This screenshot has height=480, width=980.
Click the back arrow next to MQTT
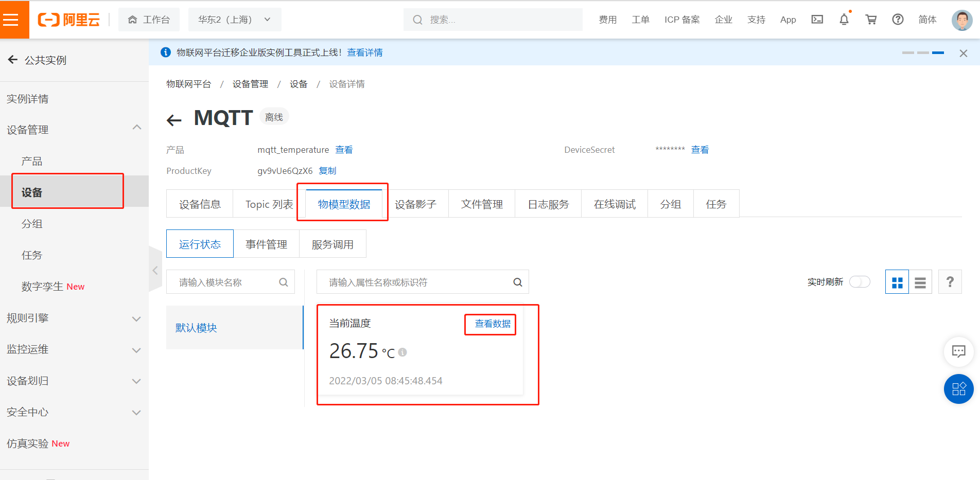pos(174,119)
